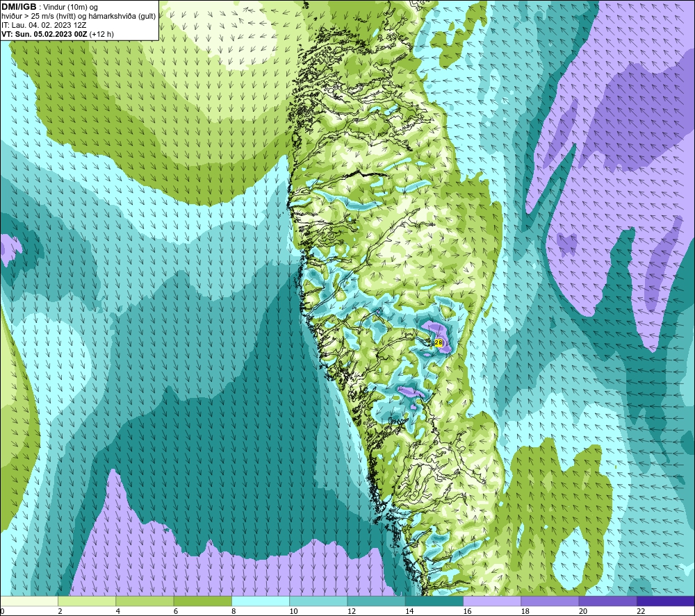Screen dimensions: 695x616
Task: Click the legend label 0
Action: click(x=2, y=611)
